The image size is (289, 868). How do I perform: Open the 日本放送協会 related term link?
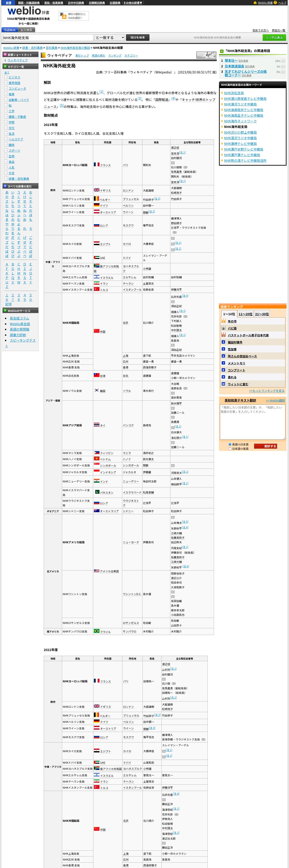235,66
